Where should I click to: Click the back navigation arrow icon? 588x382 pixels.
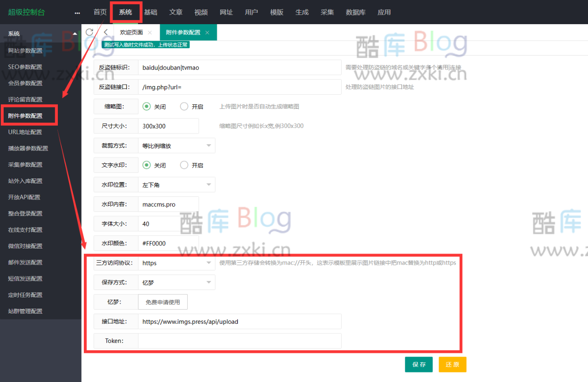(105, 32)
